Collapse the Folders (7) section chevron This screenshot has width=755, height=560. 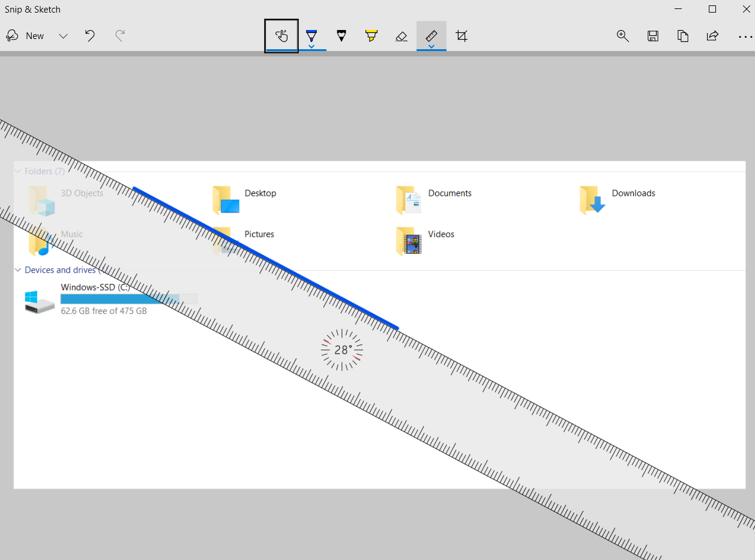pyautogui.click(x=19, y=171)
